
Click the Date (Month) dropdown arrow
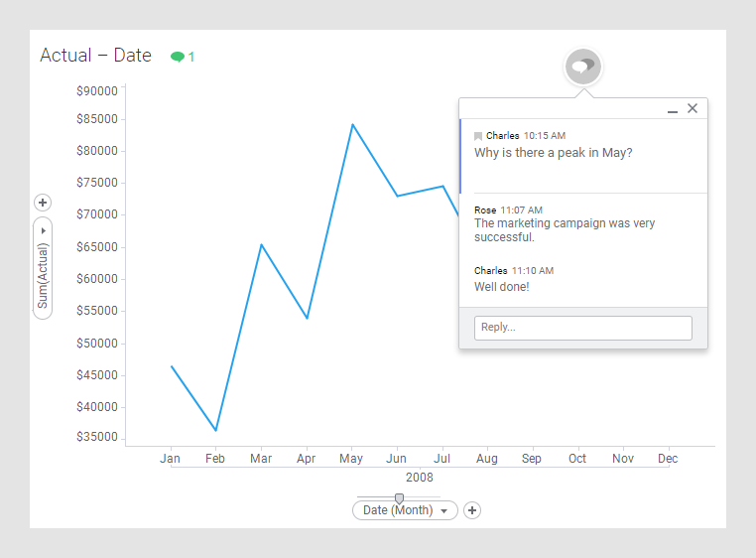[443, 510]
